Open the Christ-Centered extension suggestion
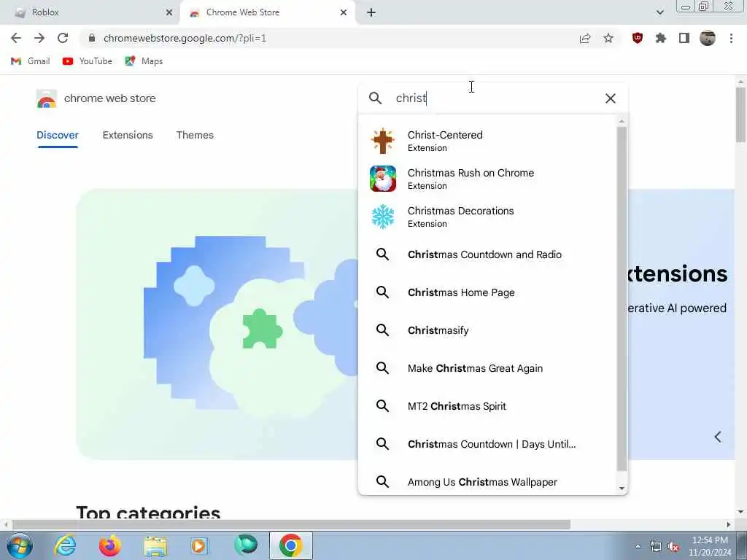Screen dimensions: 747x560 coord(488,141)
